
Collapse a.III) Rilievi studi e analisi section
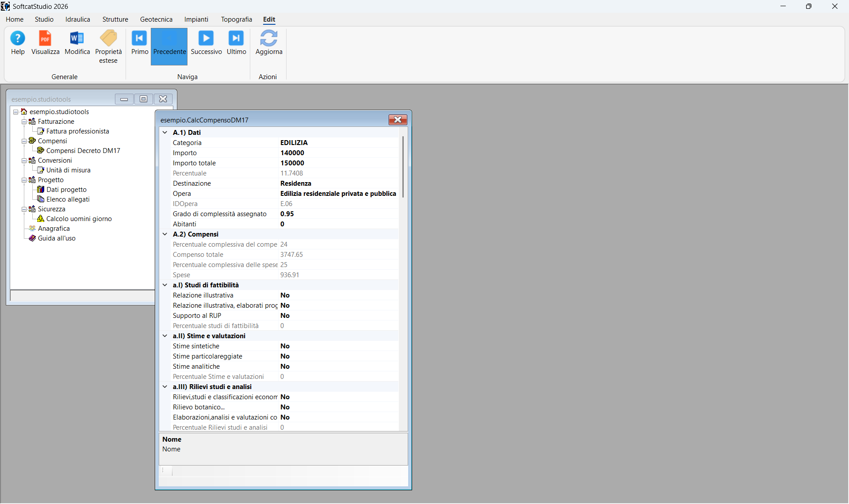coord(165,387)
